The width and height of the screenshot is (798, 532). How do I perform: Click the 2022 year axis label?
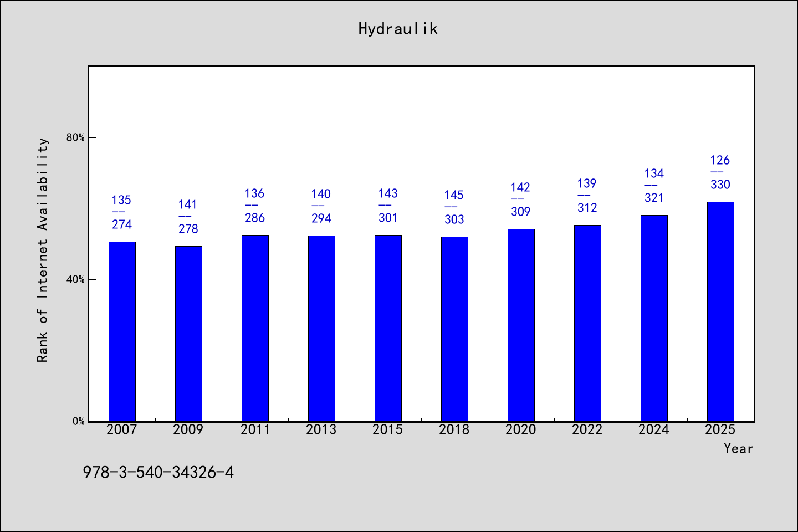click(x=587, y=429)
